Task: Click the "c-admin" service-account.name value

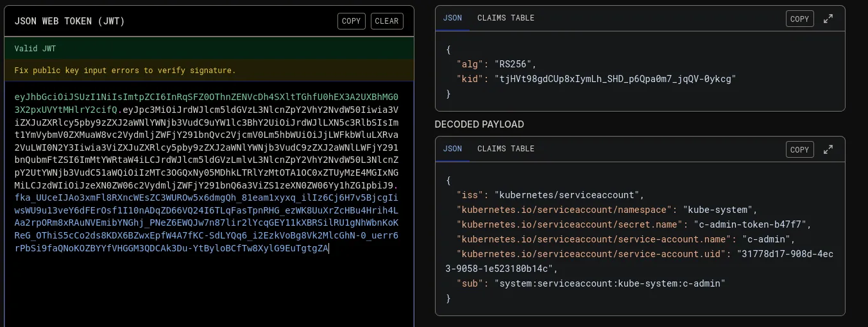Action: (x=768, y=239)
